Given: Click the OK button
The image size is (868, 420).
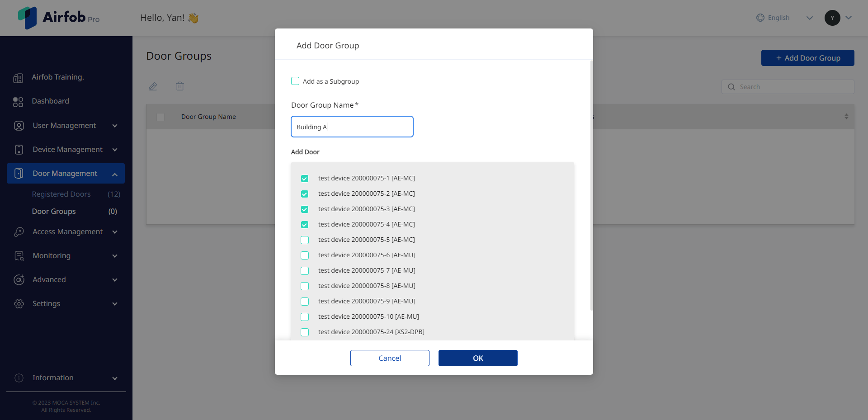Looking at the screenshot, I should (478, 358).
